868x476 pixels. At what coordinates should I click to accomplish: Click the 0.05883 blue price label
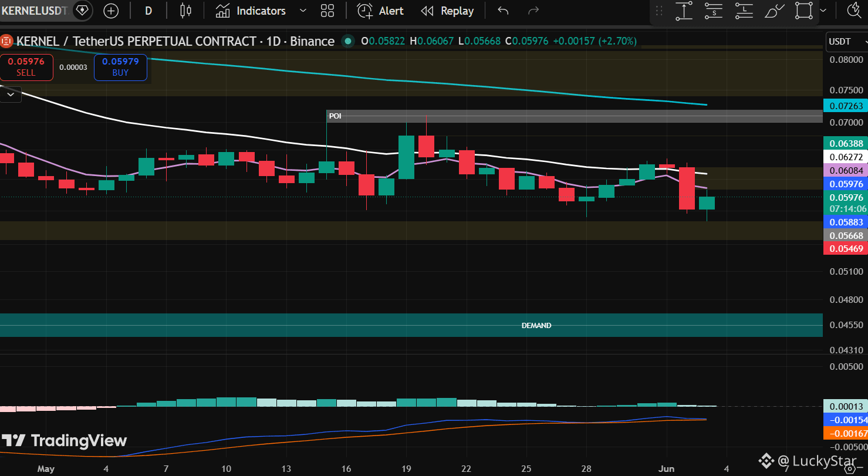pos(846,222)
